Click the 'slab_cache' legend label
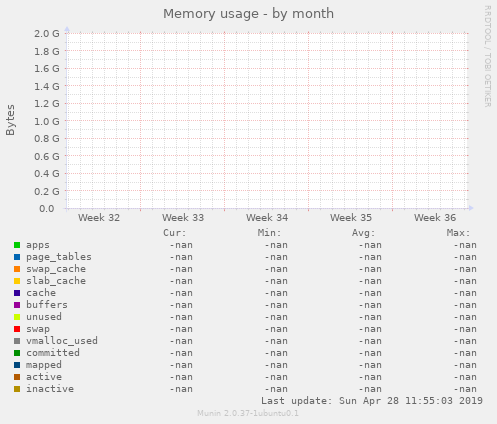497x424 pixels. click(x=56, y=281)
